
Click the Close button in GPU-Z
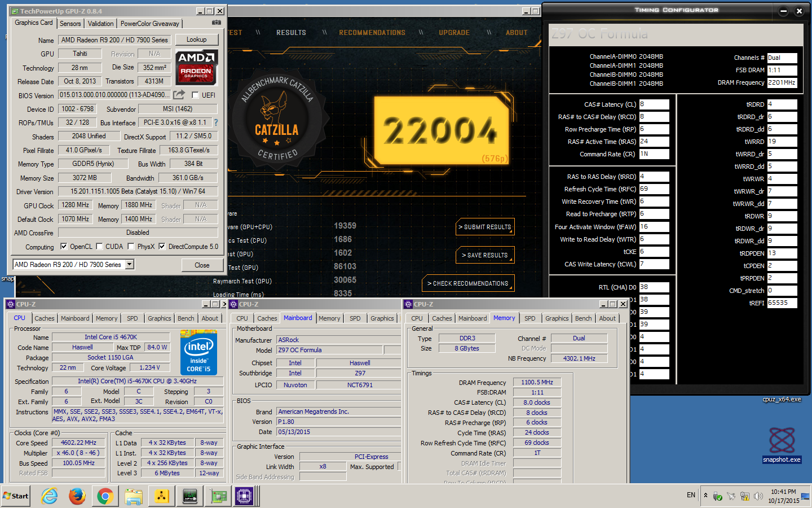pyautogui.click(x=202, y=265)
